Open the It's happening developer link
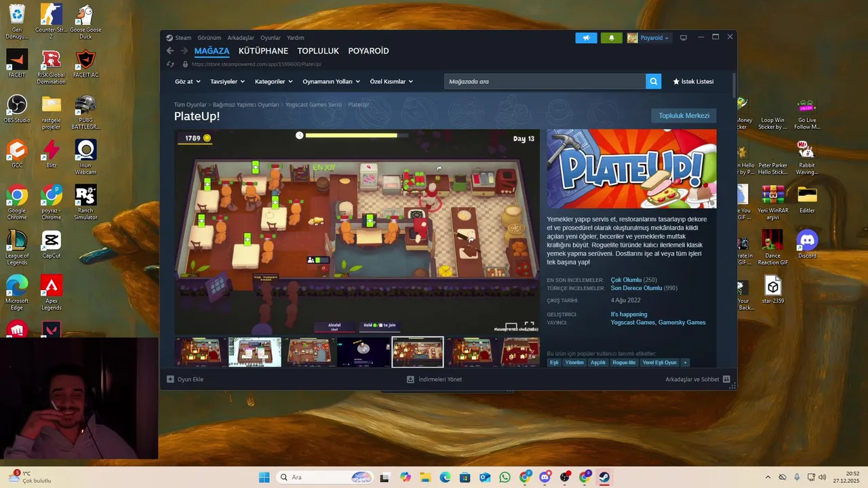 tap(629, 314)
